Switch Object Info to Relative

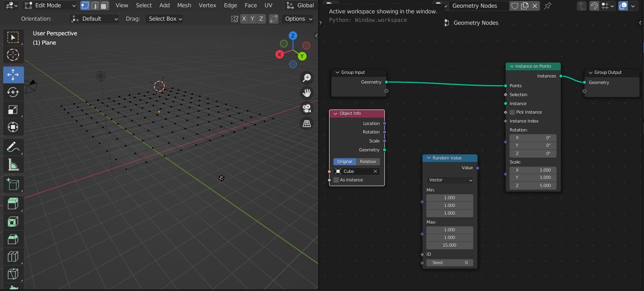[368, 162]
